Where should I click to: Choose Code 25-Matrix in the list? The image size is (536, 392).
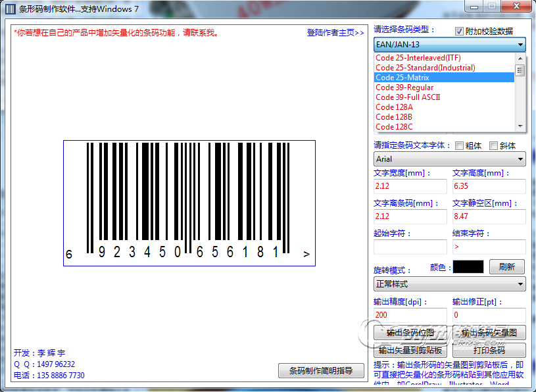[444, 78]
